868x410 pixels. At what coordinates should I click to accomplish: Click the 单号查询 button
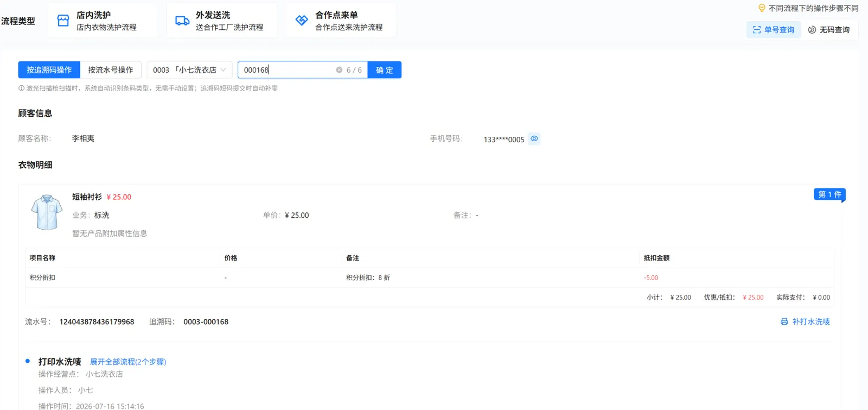[774, 30]
